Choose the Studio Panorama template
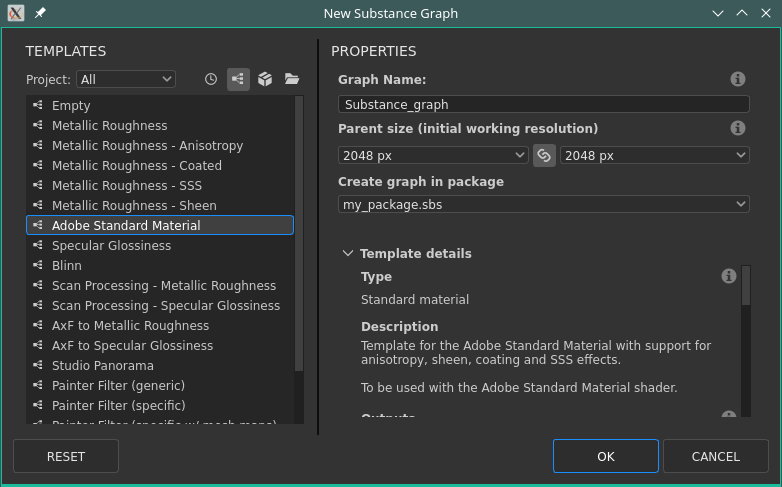Viewport: 782px width, 487px height. pyautogui.click(x=103, y=366)
